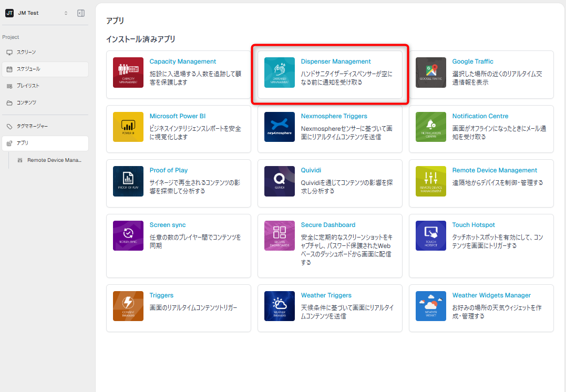Viewport: 566px width, 392px height.
Task: Click the Quividi title link
Action: pyautogui.click(x=311, y=170)
